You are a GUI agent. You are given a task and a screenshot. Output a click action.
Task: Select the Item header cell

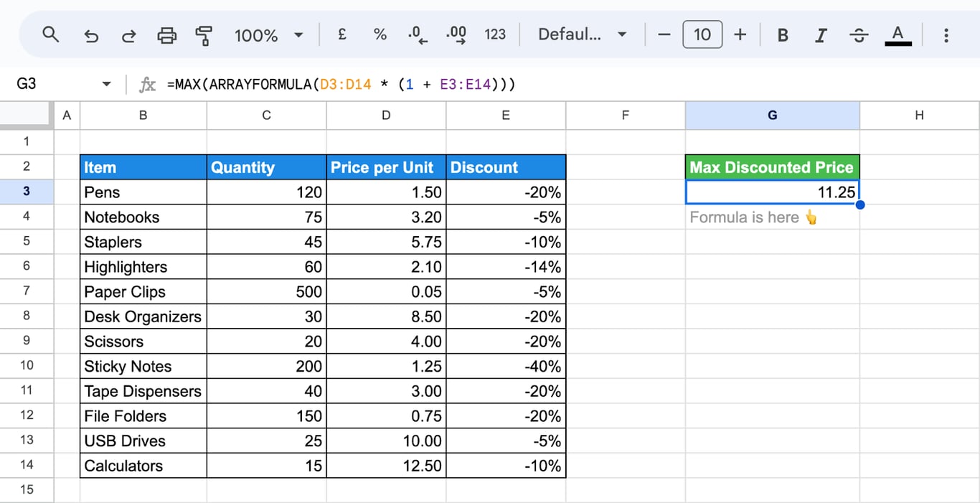[x=143, y=167]
